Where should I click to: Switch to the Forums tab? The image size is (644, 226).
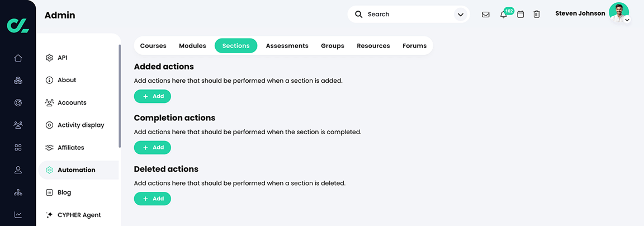pyautogui.click(x=414, y=46)
